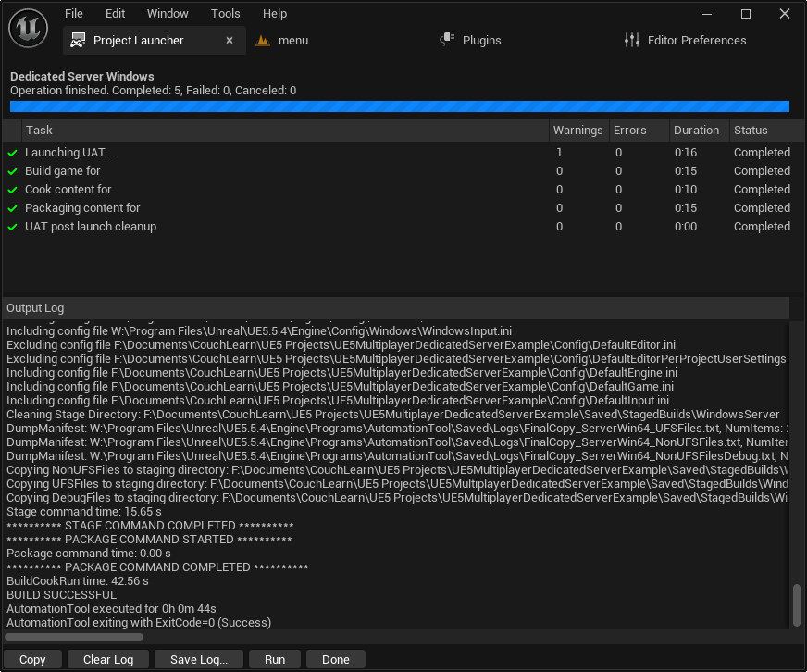Click the menu tab's orange level icon
The width and height of the screenshot is (807, 672).
(x=263, y=40)
